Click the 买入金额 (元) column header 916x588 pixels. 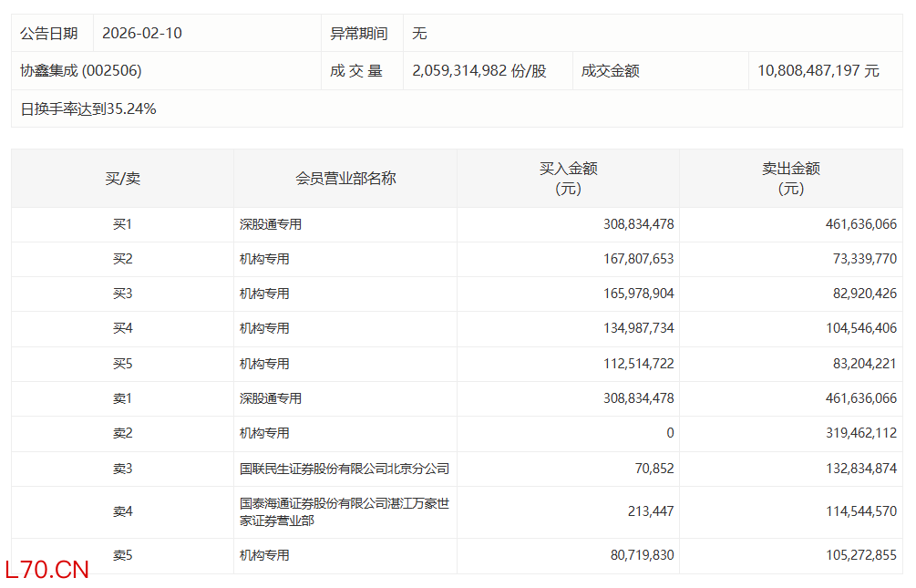(568, 179)
